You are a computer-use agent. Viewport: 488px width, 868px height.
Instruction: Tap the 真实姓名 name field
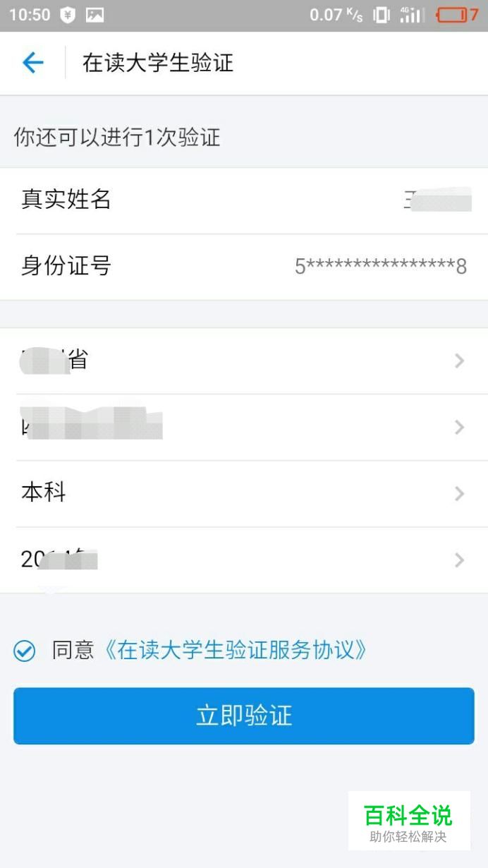[x=244, y=200]
